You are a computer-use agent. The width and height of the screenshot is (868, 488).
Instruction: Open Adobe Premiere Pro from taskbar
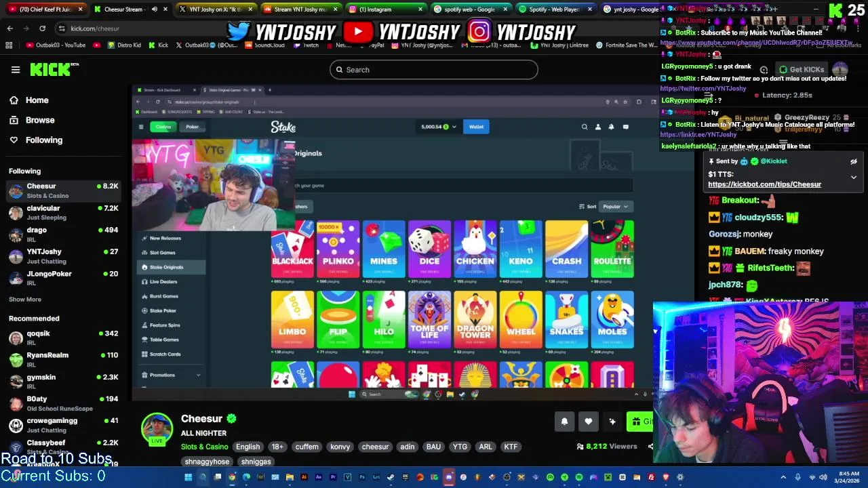(333, 477)
